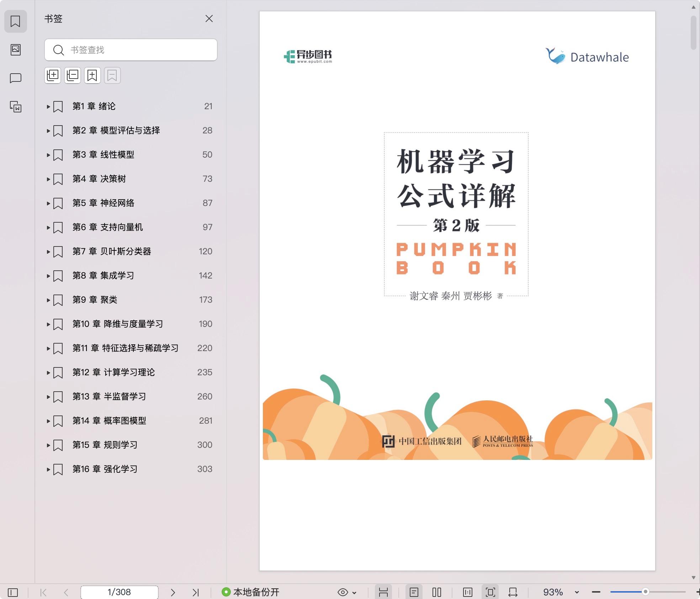Click the scroll up arrow

coord(694,7)
